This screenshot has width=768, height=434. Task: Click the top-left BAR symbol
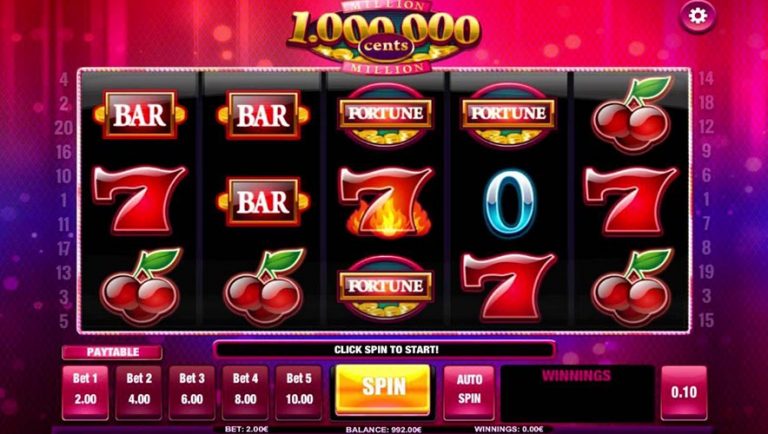coord(140,115)
